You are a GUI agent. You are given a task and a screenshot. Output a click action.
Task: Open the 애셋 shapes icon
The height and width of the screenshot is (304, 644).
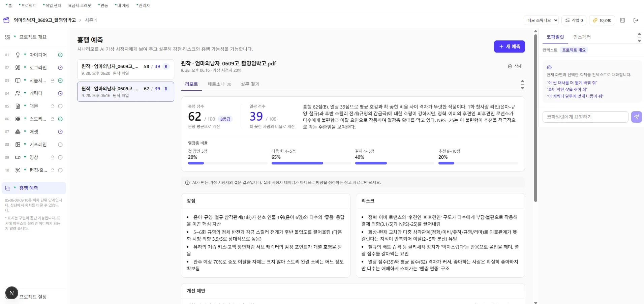(x=18, y=132)
